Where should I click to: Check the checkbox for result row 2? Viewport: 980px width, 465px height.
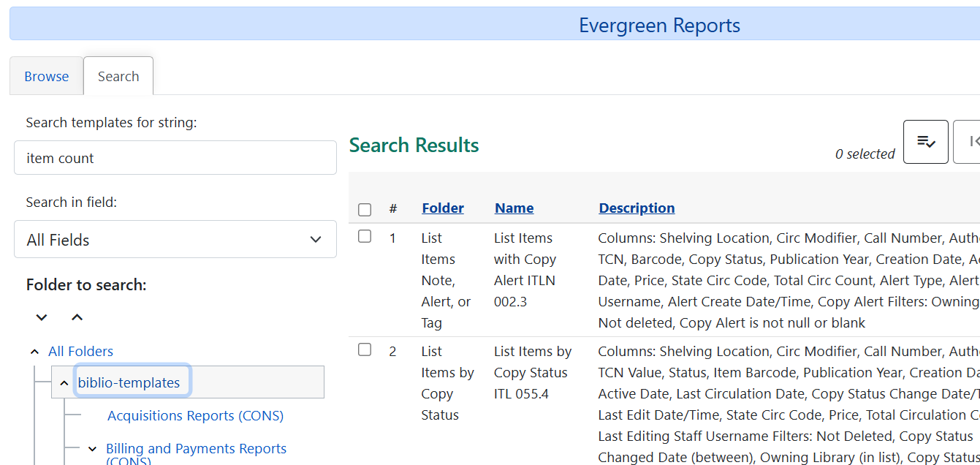pyautogui.click(x=365, y=349)
